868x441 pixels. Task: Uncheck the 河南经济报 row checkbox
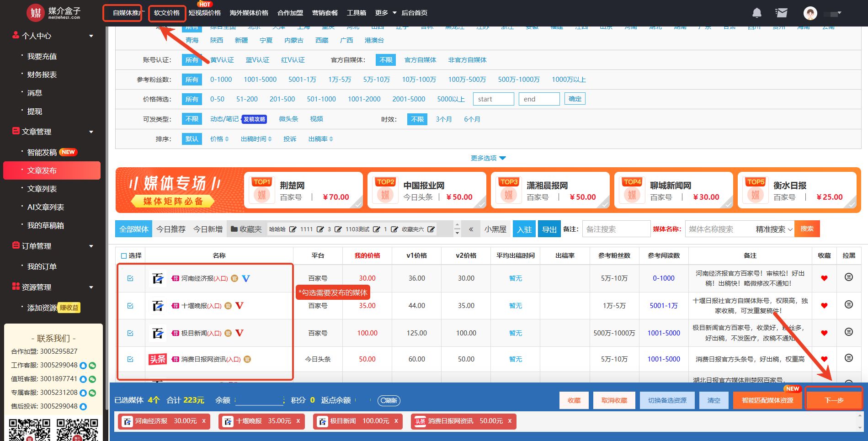[x=130, y=278]
